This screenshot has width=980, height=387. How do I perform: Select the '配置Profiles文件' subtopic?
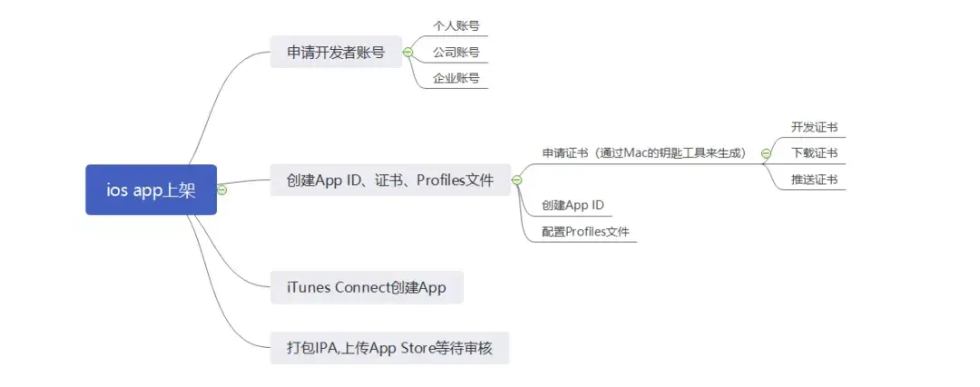(585, 233)
